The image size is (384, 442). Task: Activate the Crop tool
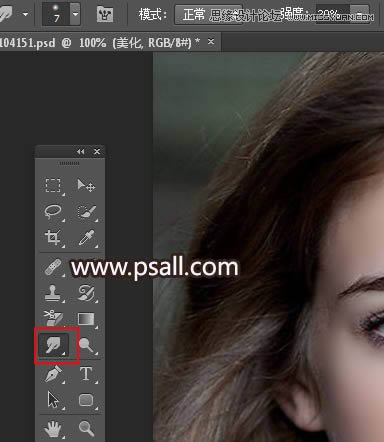(53, 238)
